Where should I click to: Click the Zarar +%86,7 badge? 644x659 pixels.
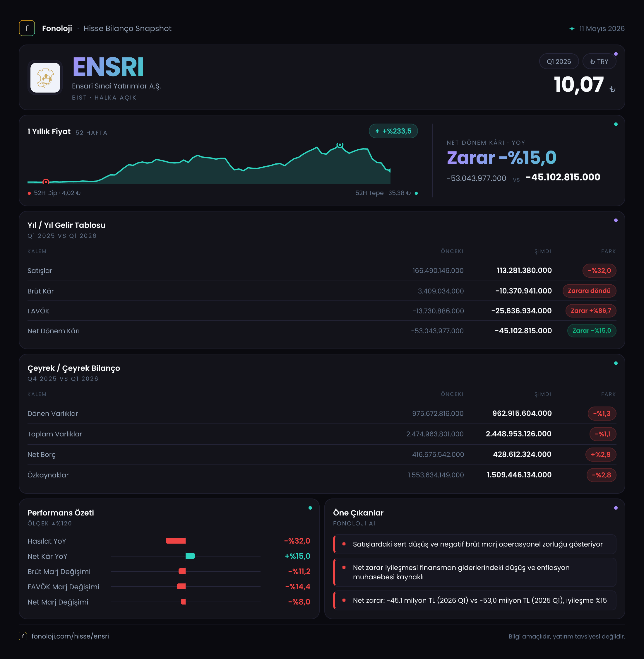pyautogui.click(x=591, y=311)
